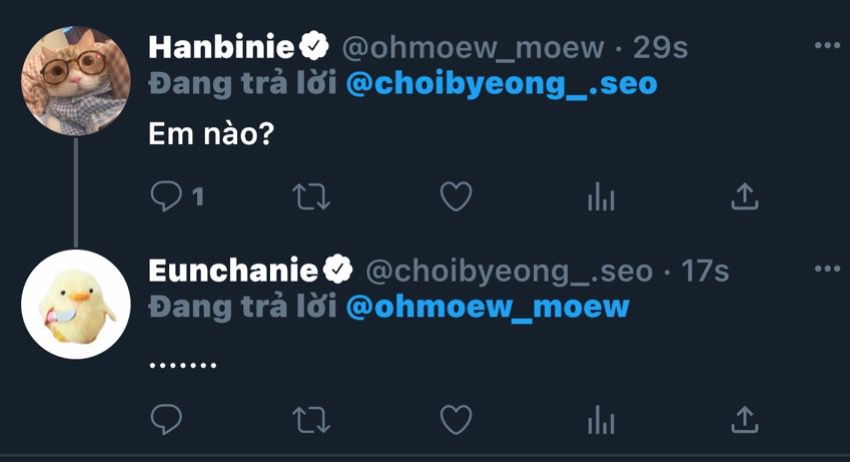This screenshot has width=850, height=462.
Task: View analytics for Hanbinie's tweet
Action: [601, 196]
